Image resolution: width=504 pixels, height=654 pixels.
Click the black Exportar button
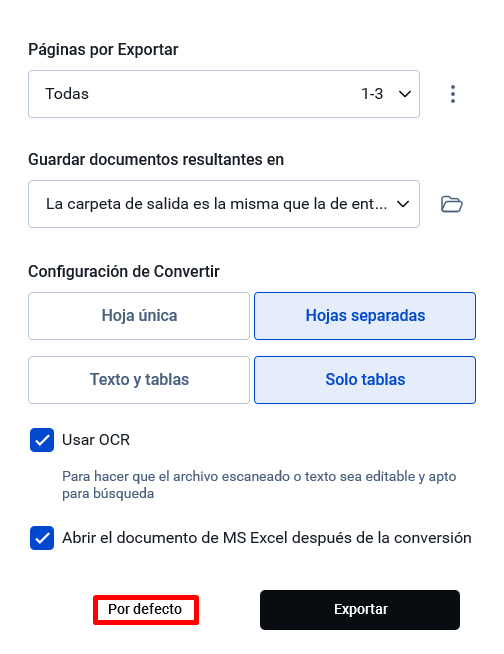[360, 609]
